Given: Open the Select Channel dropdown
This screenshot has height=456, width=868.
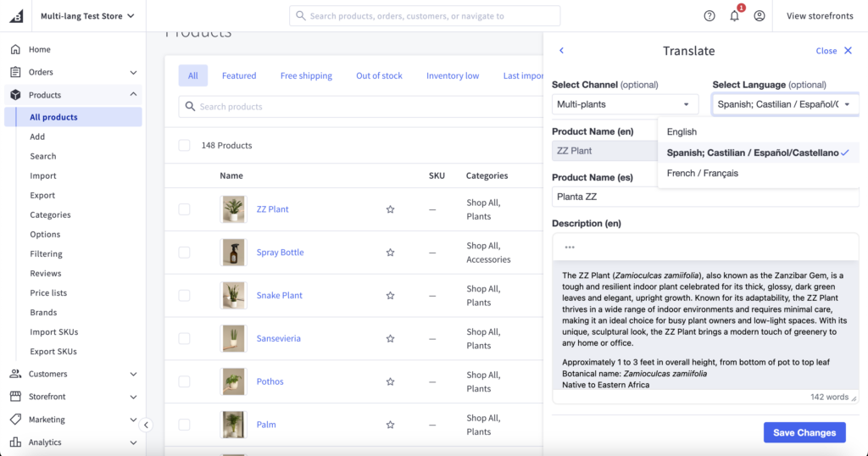Looking at the screenshot, I should (x=625, y=104).
